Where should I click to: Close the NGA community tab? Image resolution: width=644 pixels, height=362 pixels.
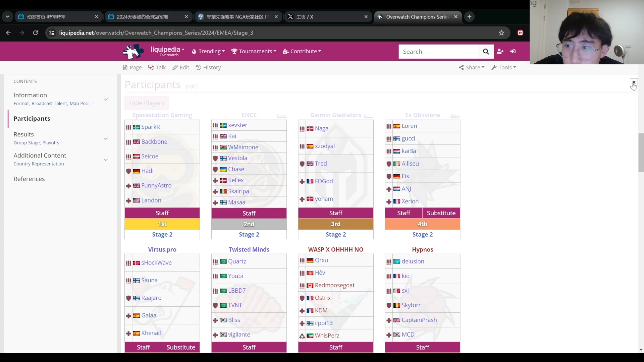click(276, 17)
